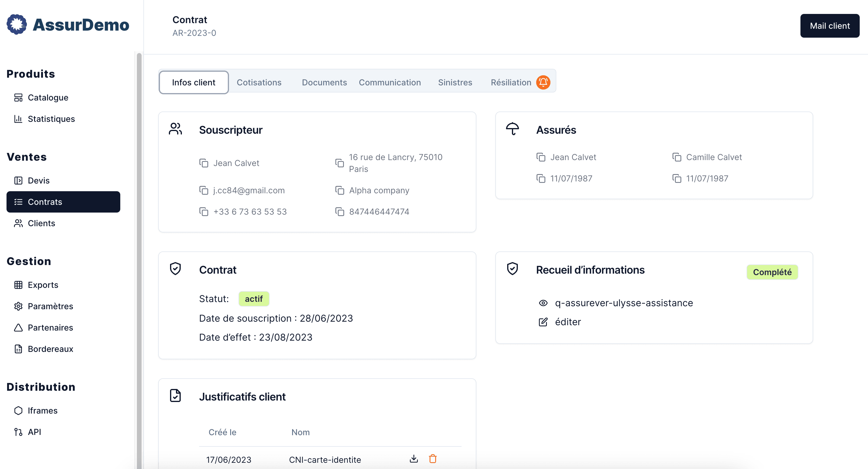This screenshot has width=868, height=469.
Task: Open Paramètres settings in Gestion
Action: pyautogui.click(x=50, y=306)
